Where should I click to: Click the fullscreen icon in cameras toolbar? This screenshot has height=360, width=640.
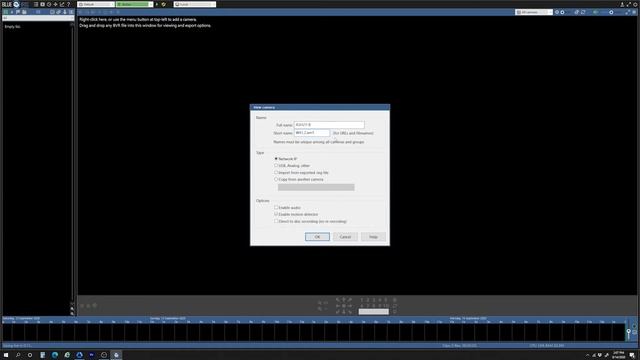[628, 12]
